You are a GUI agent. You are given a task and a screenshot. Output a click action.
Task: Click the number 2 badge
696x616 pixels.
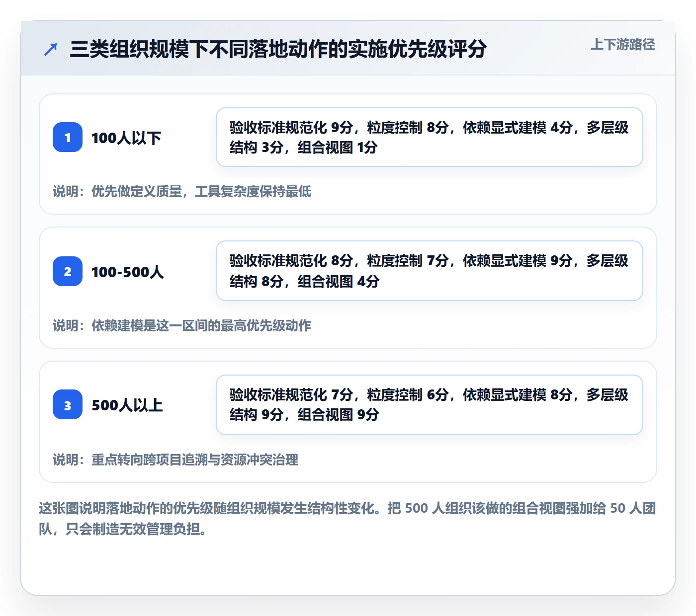point(68,271)
